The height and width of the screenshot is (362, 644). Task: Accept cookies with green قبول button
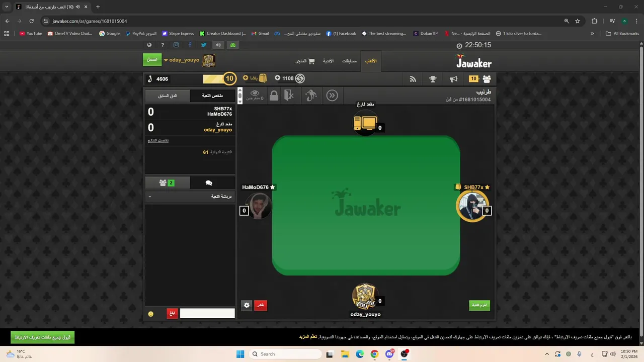42,337
